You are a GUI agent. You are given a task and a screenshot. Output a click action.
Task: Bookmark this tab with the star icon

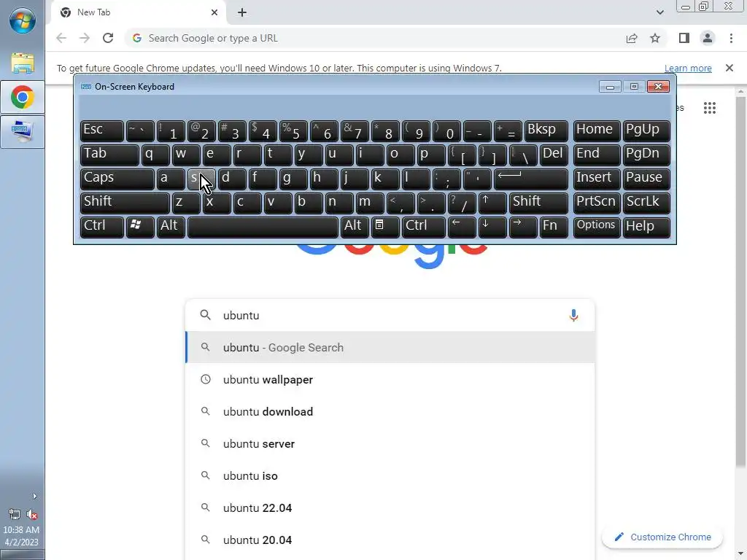655,38
